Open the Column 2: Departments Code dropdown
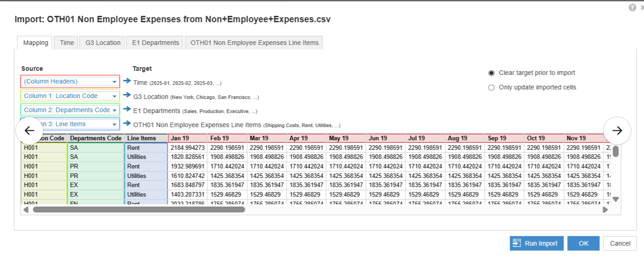Viewport: 644px width, 257px height. (70, 110)
